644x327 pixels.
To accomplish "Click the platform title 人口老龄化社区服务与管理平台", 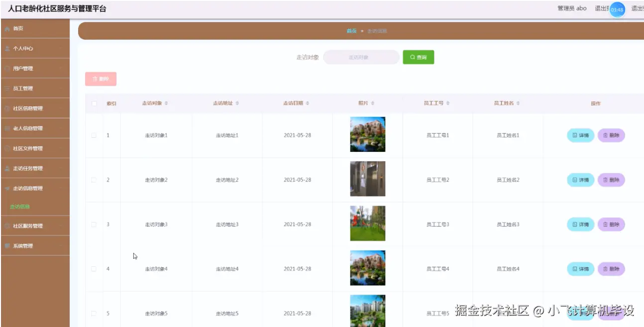I will 57,8.
